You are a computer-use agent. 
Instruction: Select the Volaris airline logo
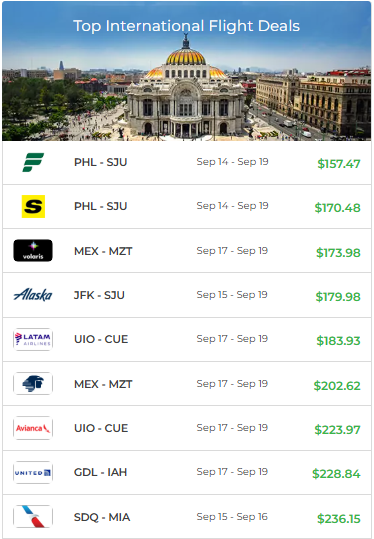click(33, 251)
